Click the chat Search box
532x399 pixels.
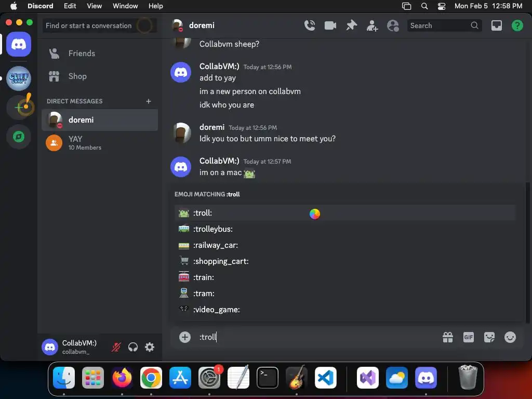[x=445, y=25]
